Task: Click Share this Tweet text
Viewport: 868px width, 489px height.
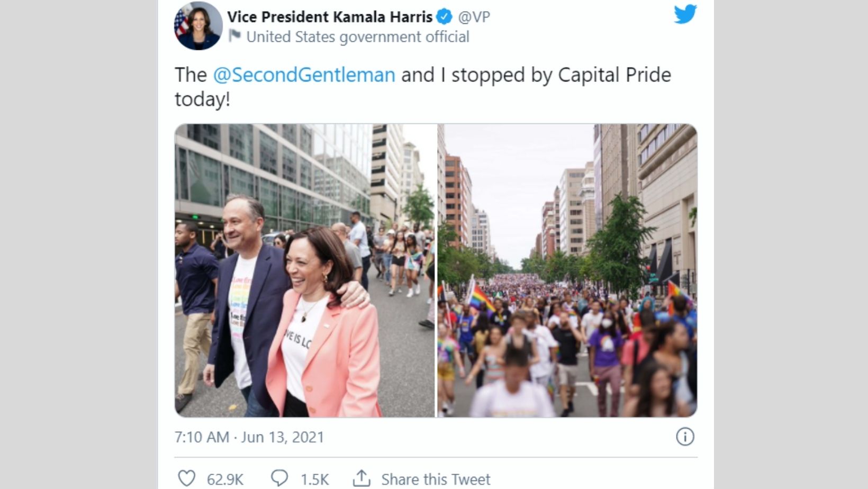Action: coord(436,479)
